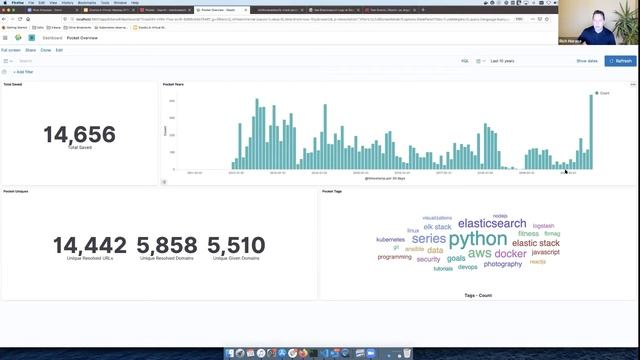Click the elk stack tag in the word cloud
Screen dimensions: 640x360
pos(437,227)
